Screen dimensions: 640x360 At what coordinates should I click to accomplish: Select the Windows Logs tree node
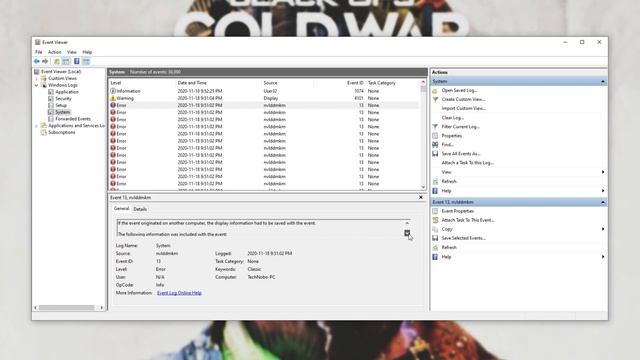pyautogui.click(x=62, y=85)
